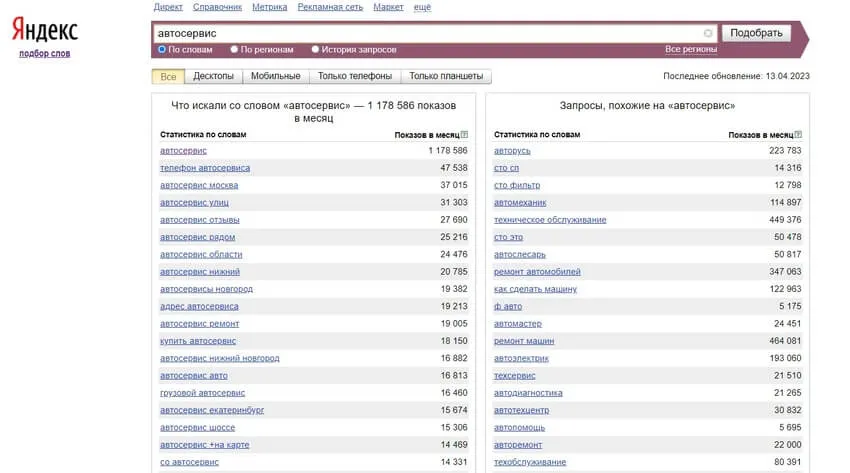The height and width of the screenshot is (473, 850).
Task: Open the 'телефон автосервиса' query link
Action: click(x=205, y=168)
